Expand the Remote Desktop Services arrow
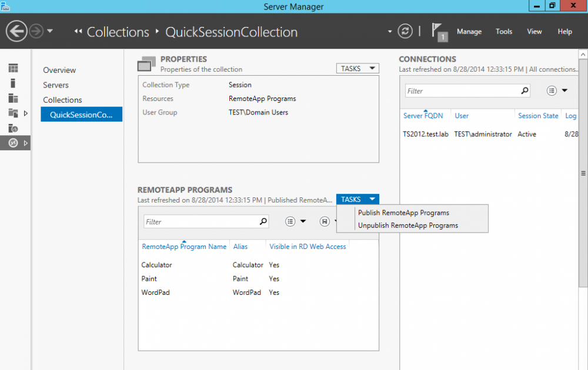This screenshot has width=588, height=370. [x=25, y=143]
